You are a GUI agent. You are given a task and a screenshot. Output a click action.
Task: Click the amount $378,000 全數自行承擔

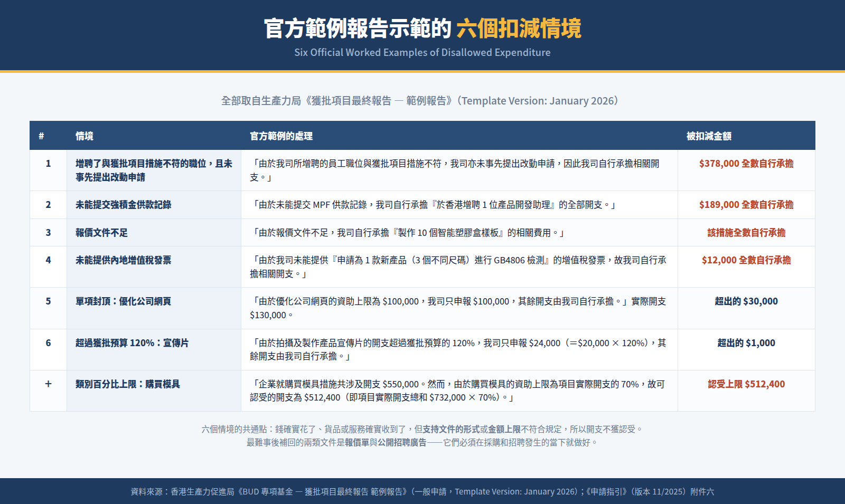pyautogui.click(x=746, y=164)
